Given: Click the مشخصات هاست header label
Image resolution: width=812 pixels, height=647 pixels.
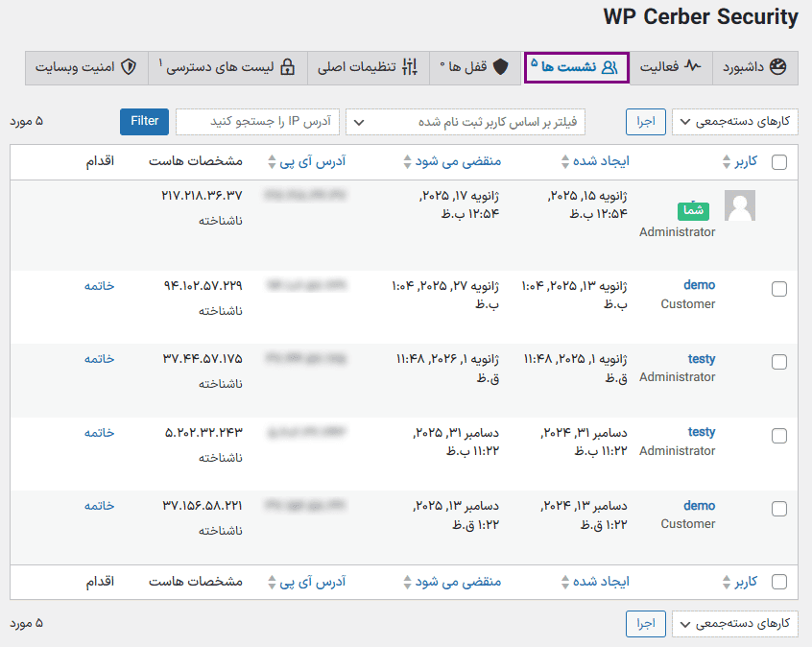Looking at the screenshot, I should [x=196, y=161].
